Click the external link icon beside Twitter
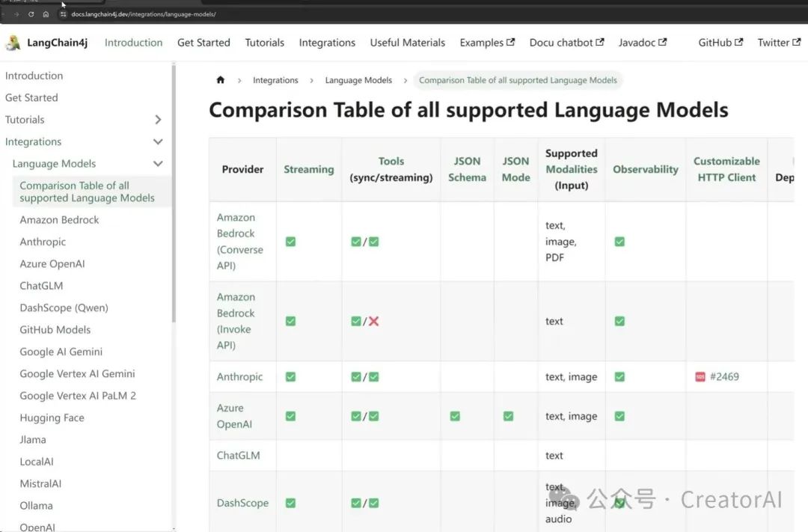808x532 pixels. [x=797, y=42]
